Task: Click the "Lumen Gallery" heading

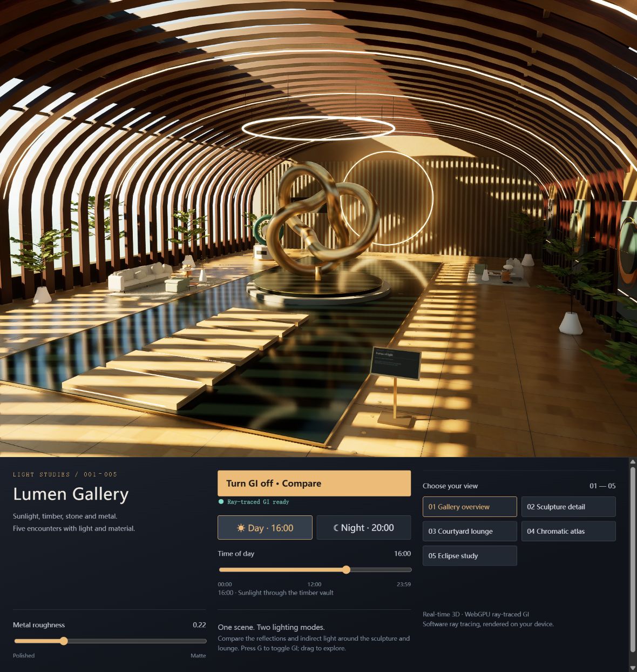Action: pyautogui.click(x=71, y=494)
